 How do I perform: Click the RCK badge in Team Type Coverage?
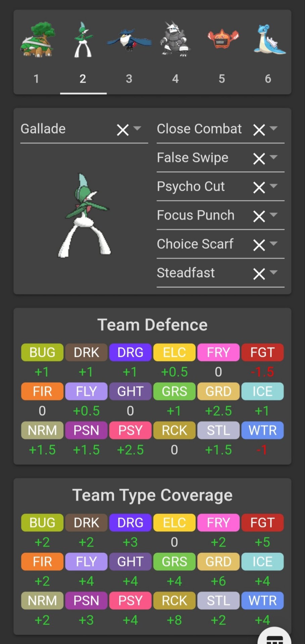point(174,600)
